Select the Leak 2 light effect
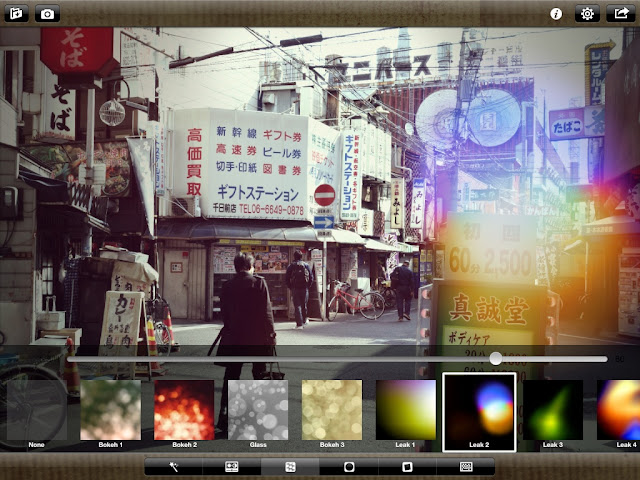The width and height of the screenshot is (640, 480). click(x=479, y=412)
